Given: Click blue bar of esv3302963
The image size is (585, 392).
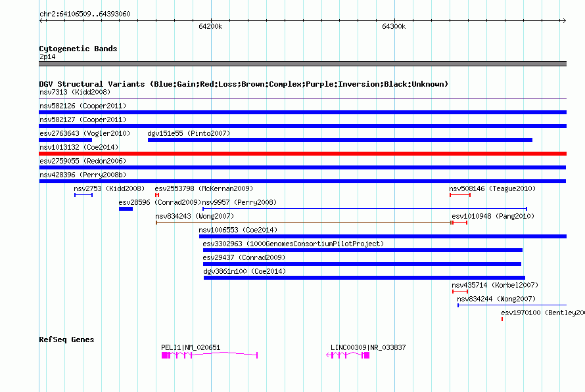Looking at the screenshot, I should click(x=363, y=250).
